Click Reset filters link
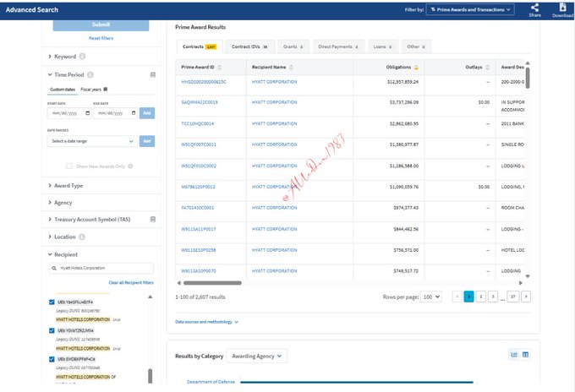 point(101,38)
